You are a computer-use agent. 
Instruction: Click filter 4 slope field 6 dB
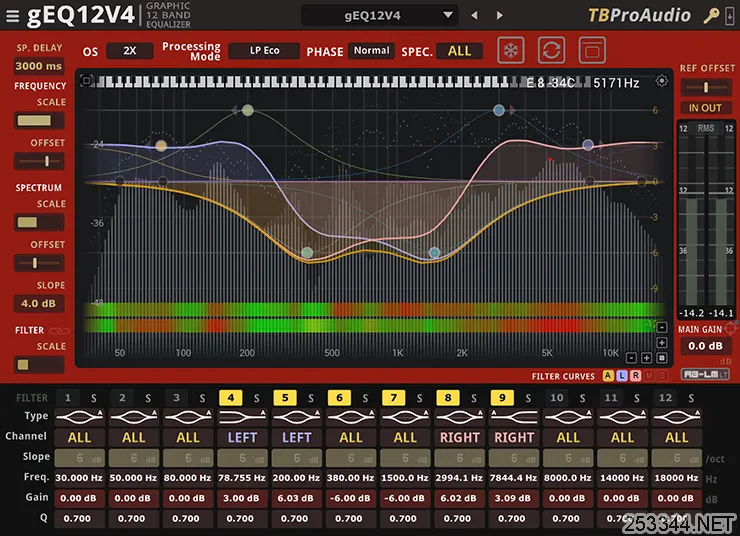pyautogui.click(x=243, y=458)
